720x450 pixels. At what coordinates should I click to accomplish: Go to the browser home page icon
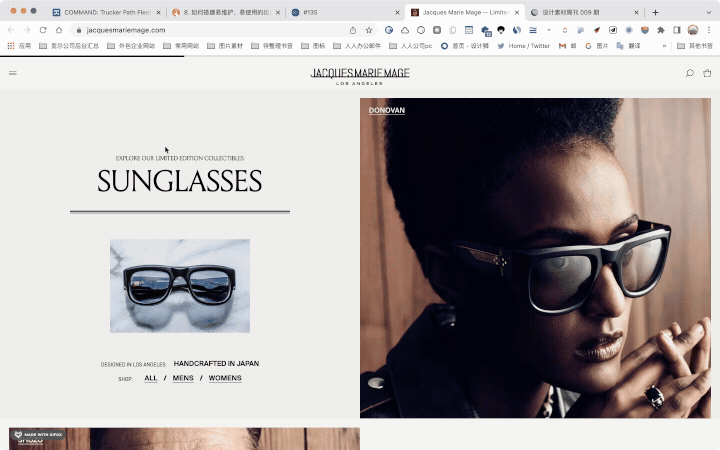[x=59, y=30]
